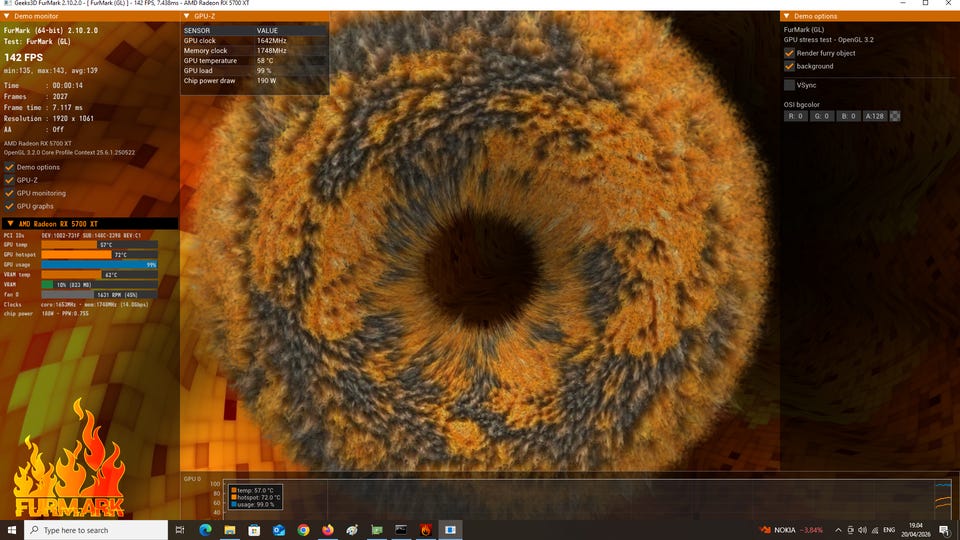Click the Resolution 1920 x 1061 line
Image resolution: width=960 pixels, height=540 pixels.
(49, 119)
